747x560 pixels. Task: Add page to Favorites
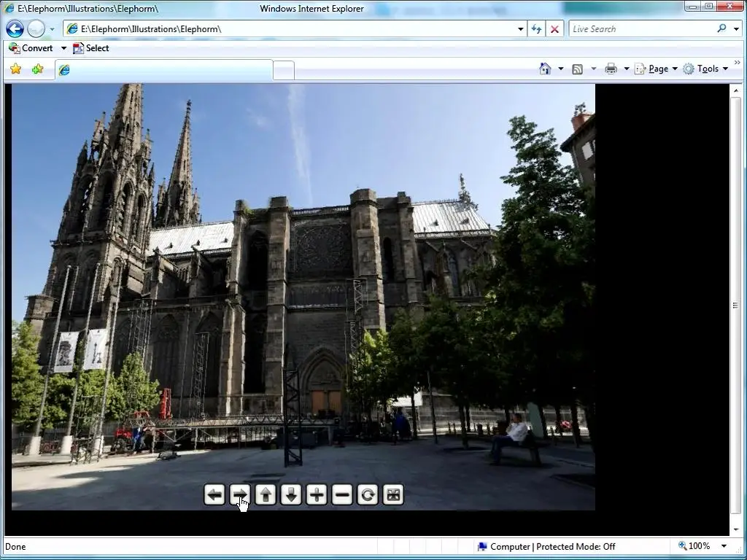tap(37, 69)
